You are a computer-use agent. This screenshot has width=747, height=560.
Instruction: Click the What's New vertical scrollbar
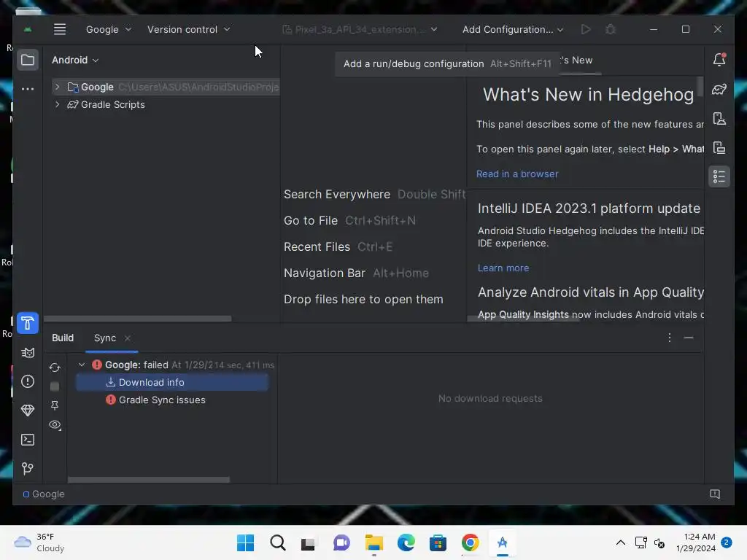click(700, 86)
